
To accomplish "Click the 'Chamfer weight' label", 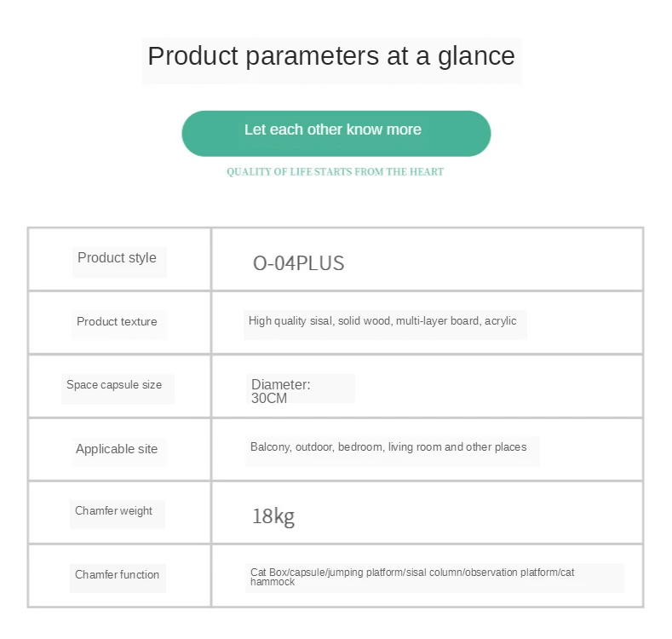I will coord(113,510).
